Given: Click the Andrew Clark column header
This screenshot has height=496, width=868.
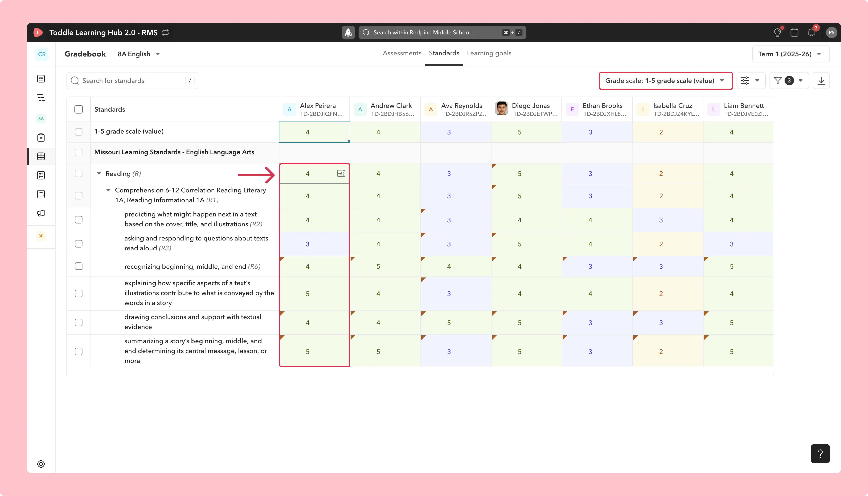Looking at the screenshot, I should click(x=385, y=109).
